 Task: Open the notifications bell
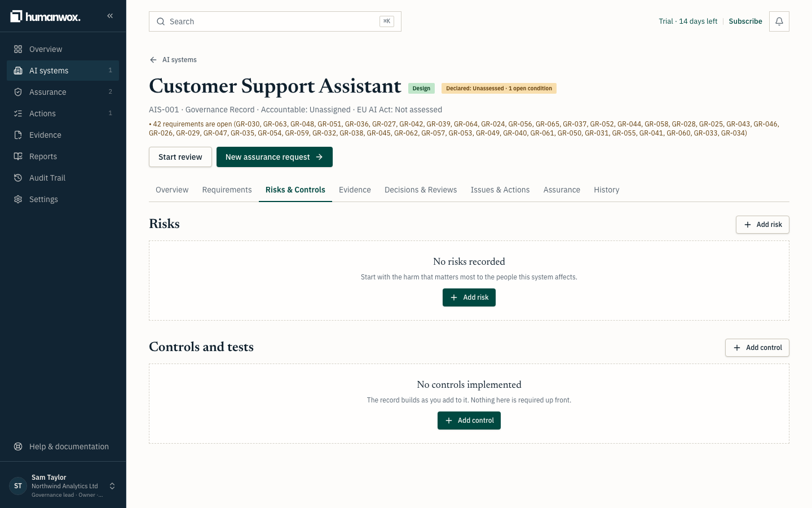779,21
